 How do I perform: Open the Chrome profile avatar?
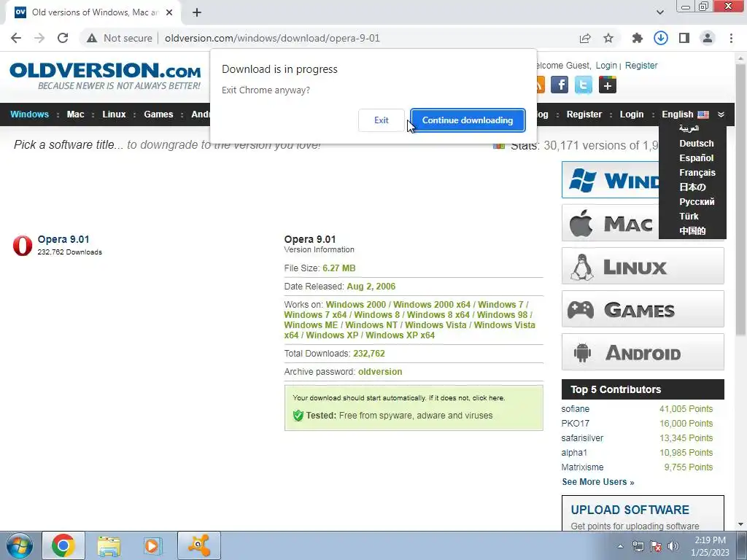point(708,38)
